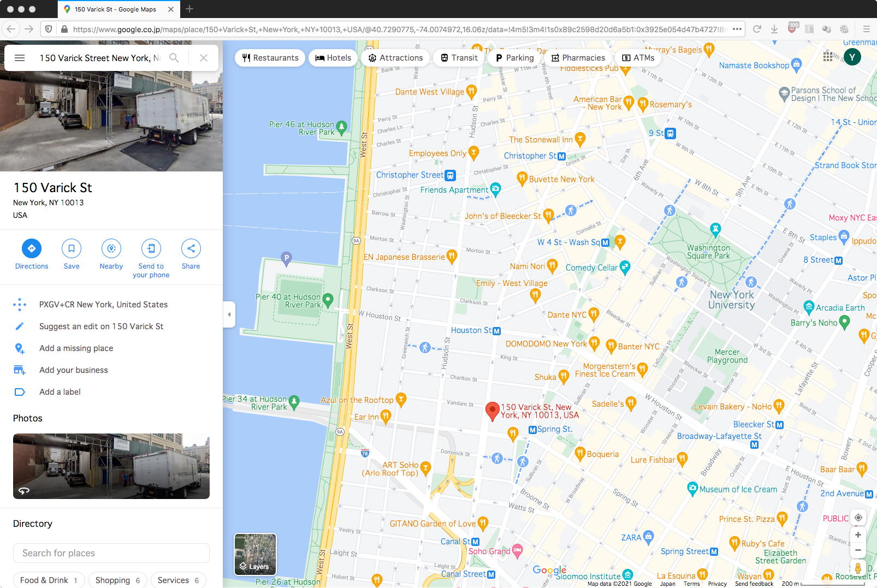
Task: Reload the page
Action: (x=757, y=29)
